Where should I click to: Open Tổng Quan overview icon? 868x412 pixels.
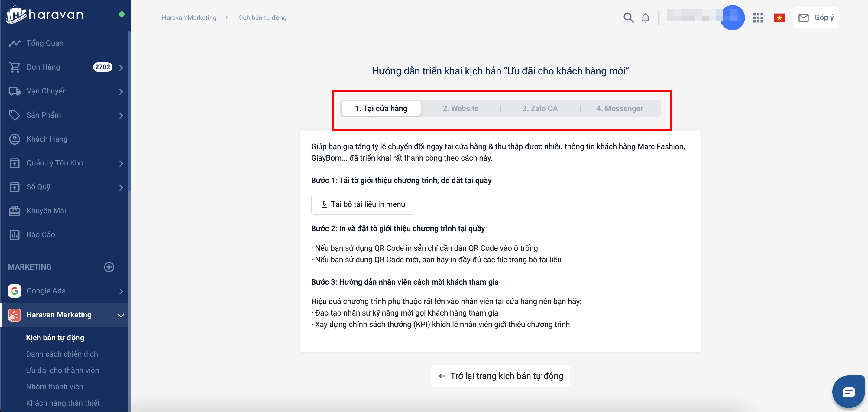[15, 43]
